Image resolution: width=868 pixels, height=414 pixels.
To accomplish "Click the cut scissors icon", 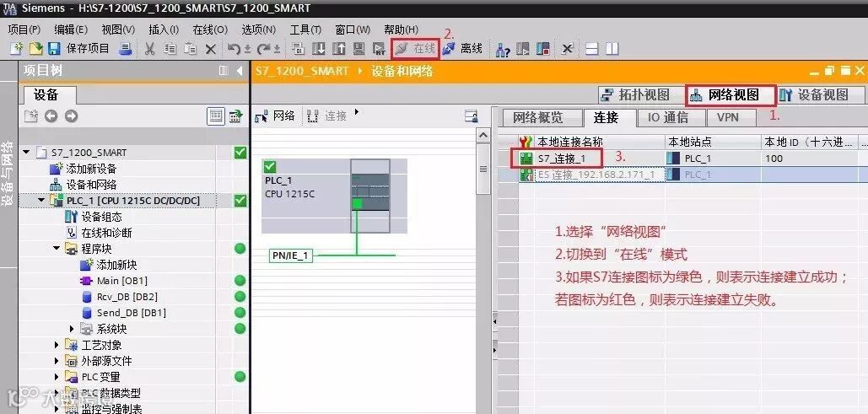I will tap(149, 49).
